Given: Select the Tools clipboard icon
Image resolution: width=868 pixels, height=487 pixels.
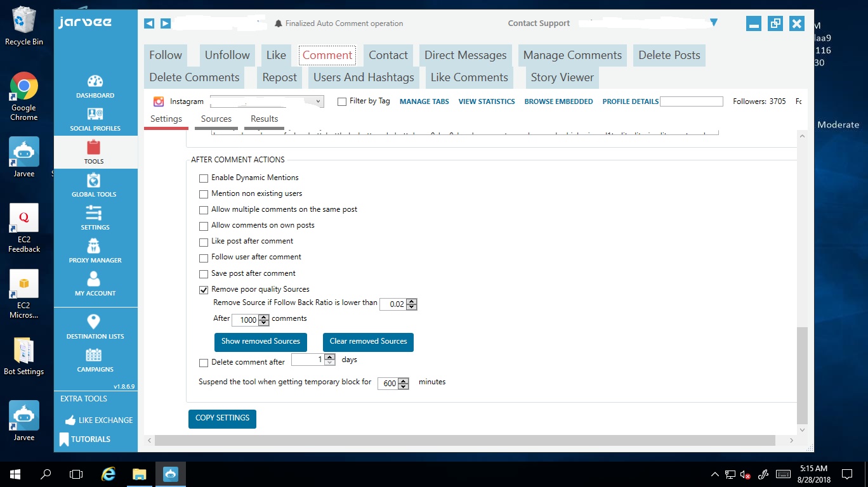Looking at the screenshot, I should point(95,147).
